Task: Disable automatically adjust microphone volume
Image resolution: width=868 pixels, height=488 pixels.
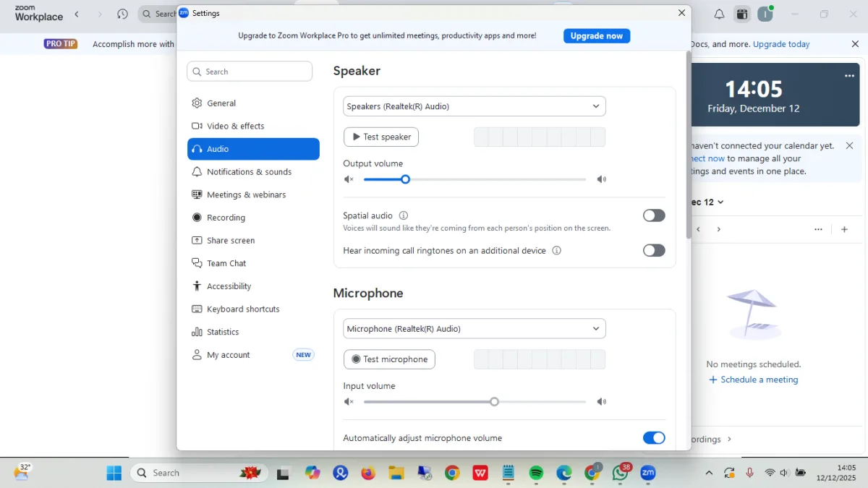Action: pyautogui.click(x=653, y=438)
